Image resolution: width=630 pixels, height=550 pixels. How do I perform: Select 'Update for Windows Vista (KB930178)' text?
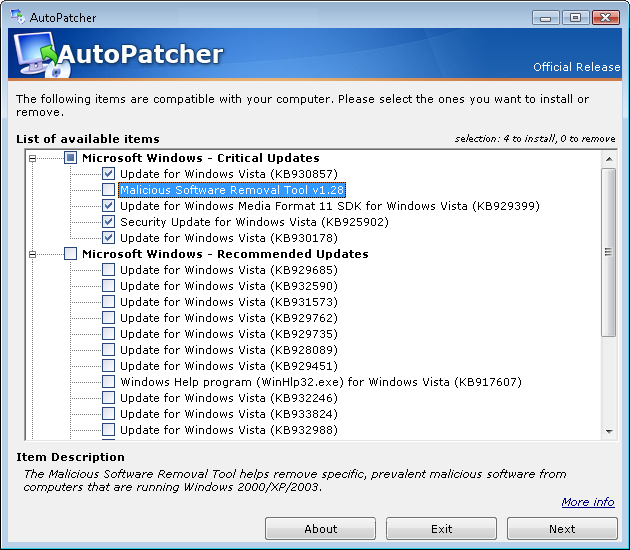coord(229,238)
